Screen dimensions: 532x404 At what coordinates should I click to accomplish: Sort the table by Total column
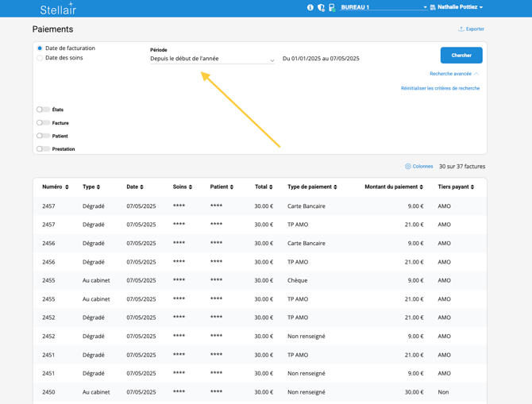point(264,187)
